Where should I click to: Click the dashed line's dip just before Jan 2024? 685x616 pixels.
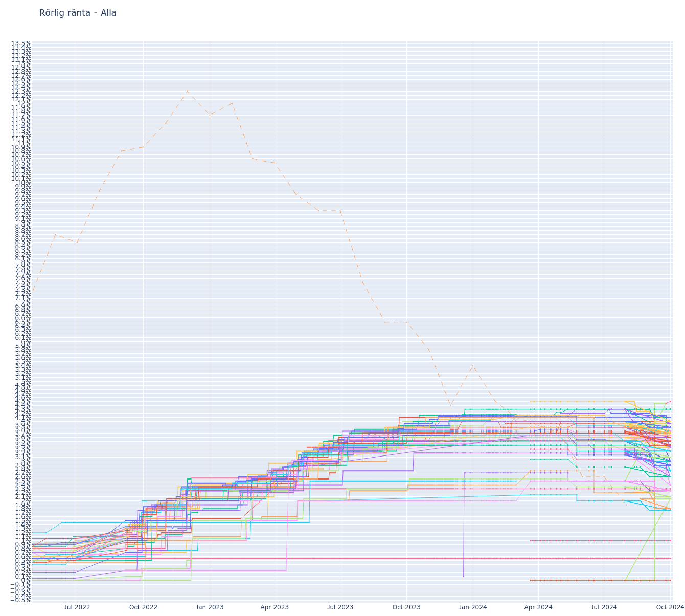[x=450, y=405]
